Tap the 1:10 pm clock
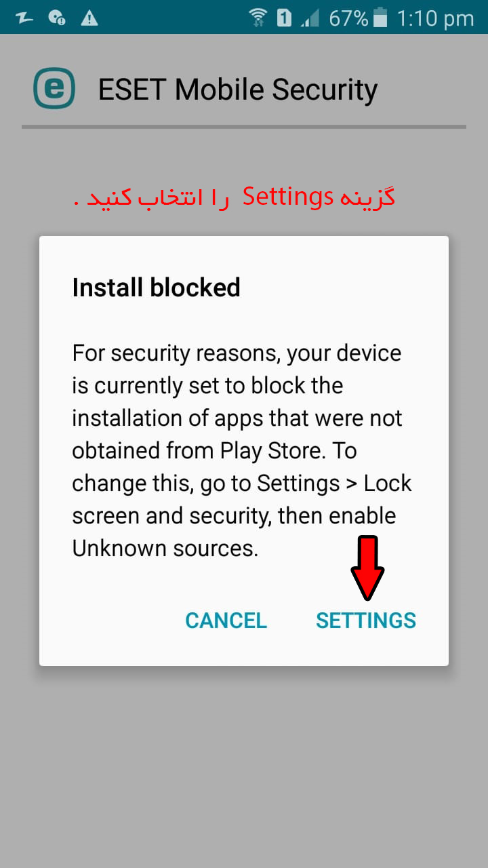 435,18
